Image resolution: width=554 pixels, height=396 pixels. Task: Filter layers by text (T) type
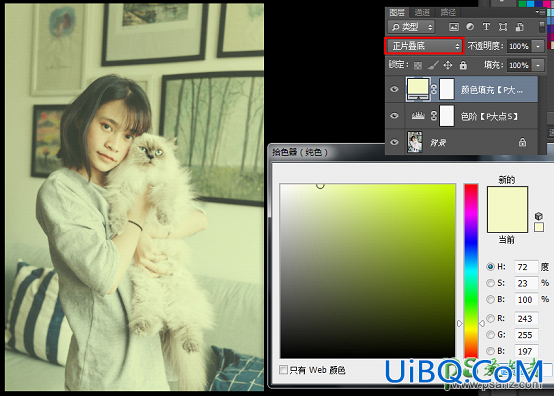pos(486,27)
